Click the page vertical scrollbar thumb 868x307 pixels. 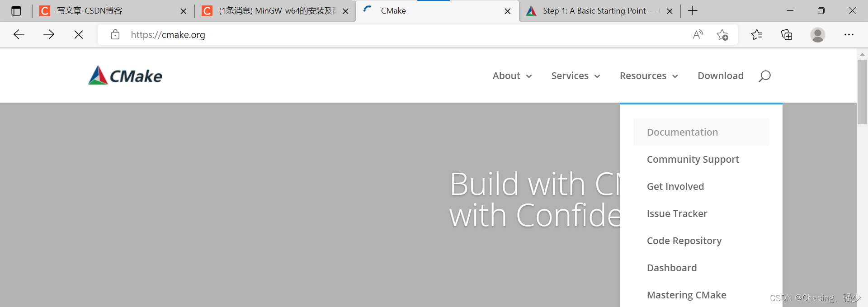862,92
